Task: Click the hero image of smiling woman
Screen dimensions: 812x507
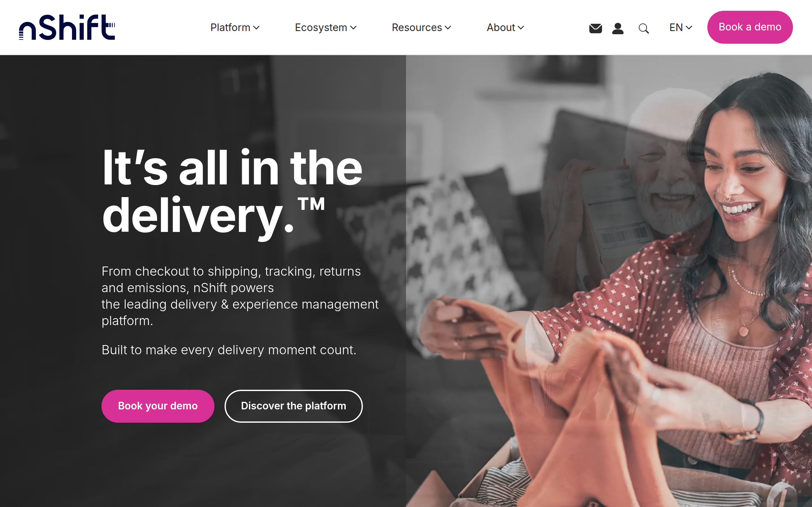Action: click(x=609, y=281)
